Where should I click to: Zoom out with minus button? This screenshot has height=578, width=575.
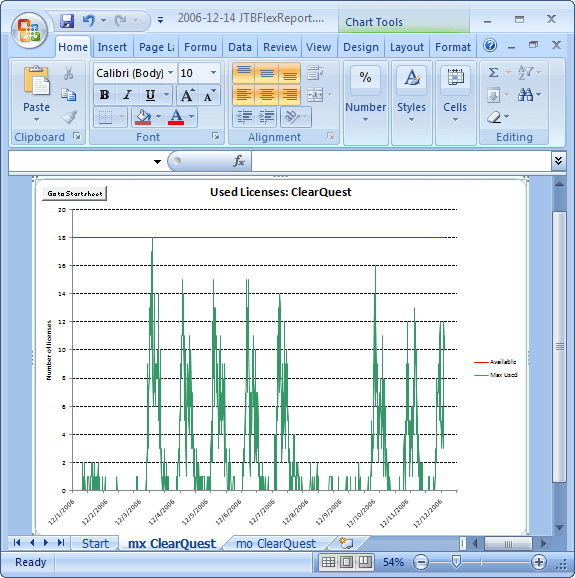pyautogui.click(x=421, y=562)
